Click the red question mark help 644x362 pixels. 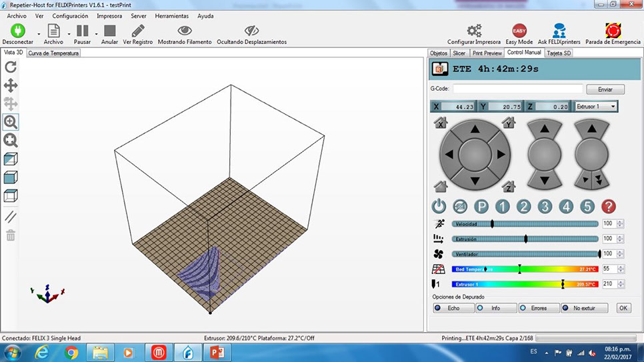click(x=609, y=206)
